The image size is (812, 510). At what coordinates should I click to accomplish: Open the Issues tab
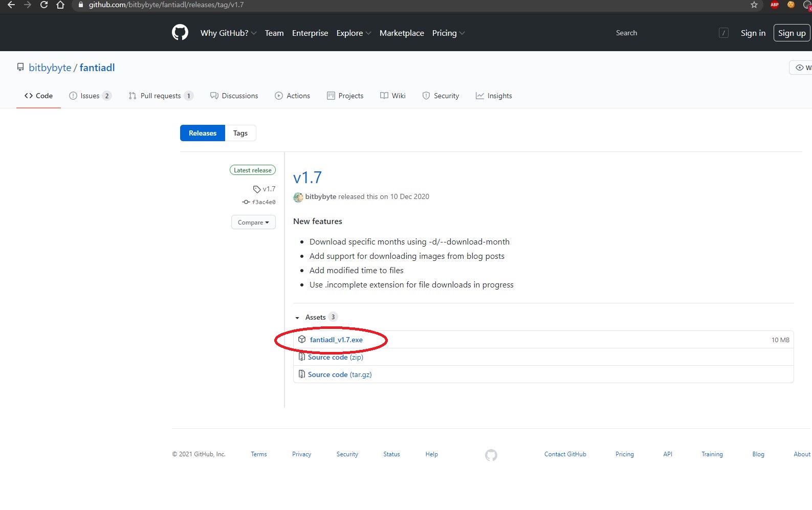[x=90, y=96]
